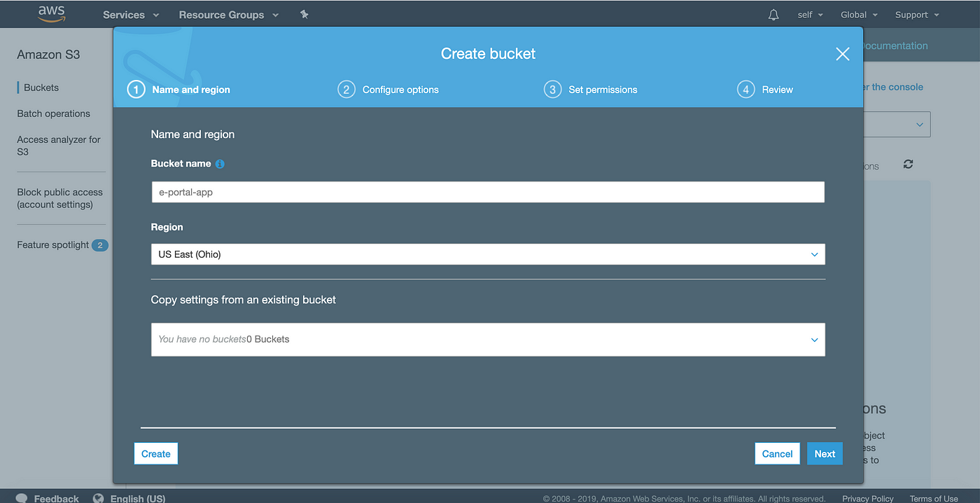The width and height of the screenshot is (980, 503).
Task: Open the Support dropdown menu
Action: coord(916,15)
